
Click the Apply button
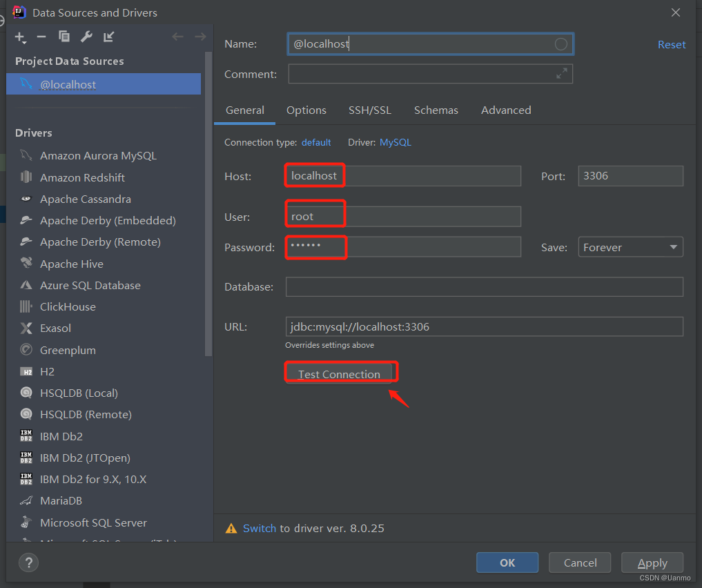point(652,562)
